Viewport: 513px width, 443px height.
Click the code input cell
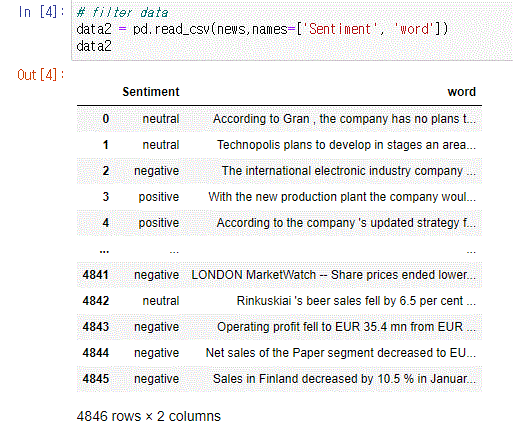pyautogui.click(x=292, y=30)
